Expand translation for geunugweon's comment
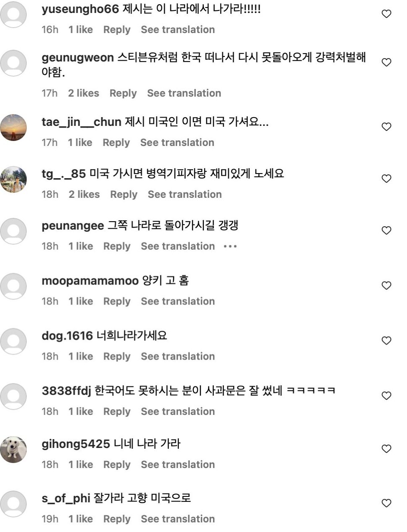This screenshot has width=407, height=532. tap(184, 93)
